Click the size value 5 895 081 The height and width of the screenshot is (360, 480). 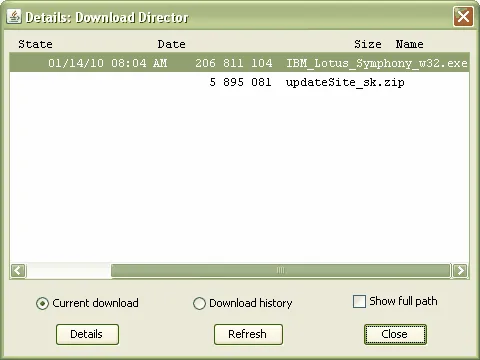[240, 82]
